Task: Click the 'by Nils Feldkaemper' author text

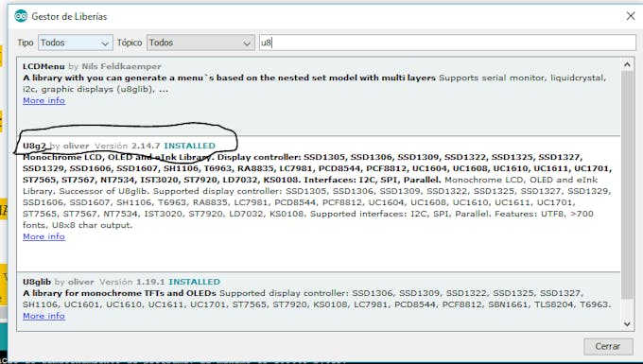Action: [114, 66]
